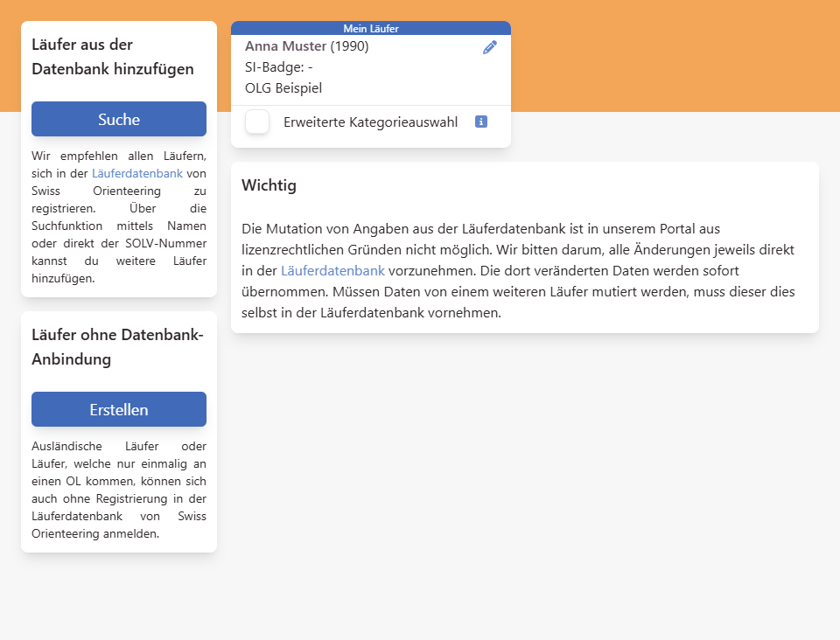Open Läuferdatenbank link in the Wichtig notice
The image size is (840, 640).
tap(332, 271)
